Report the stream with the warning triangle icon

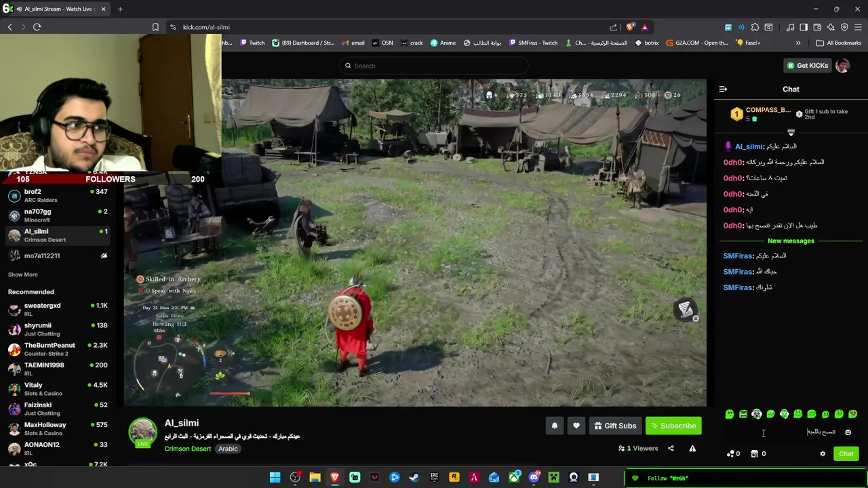point(692,448)
